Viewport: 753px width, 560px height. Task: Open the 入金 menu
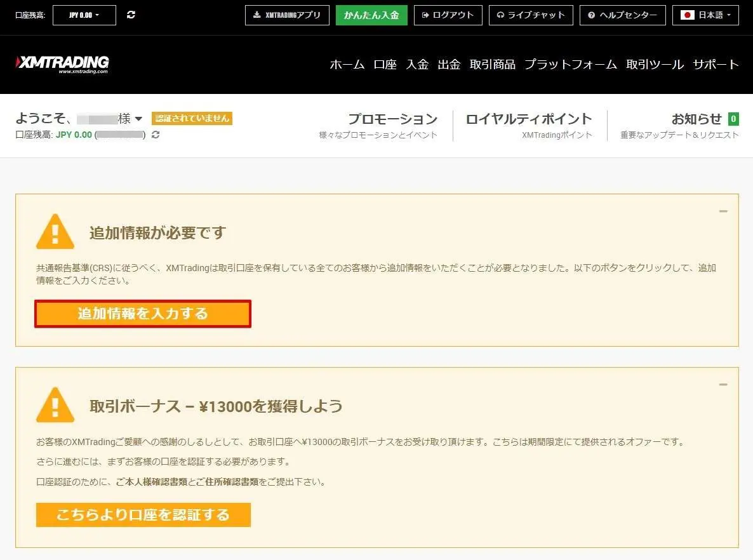point(417,64)
